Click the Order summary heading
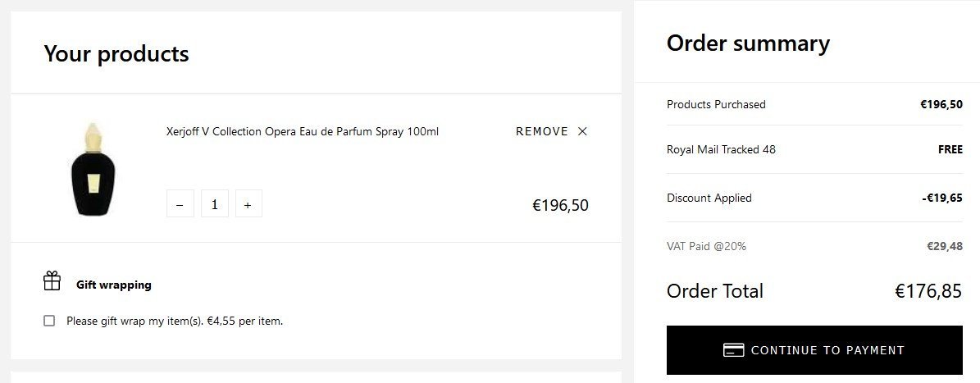The width and height of the screenshot is (980, 383). [748, 43]
